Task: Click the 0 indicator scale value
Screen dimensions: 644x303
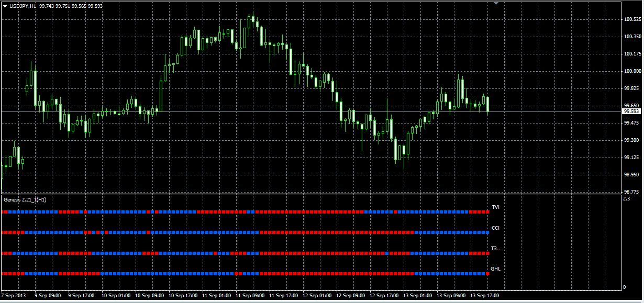Action: click(x=624, y=287)
